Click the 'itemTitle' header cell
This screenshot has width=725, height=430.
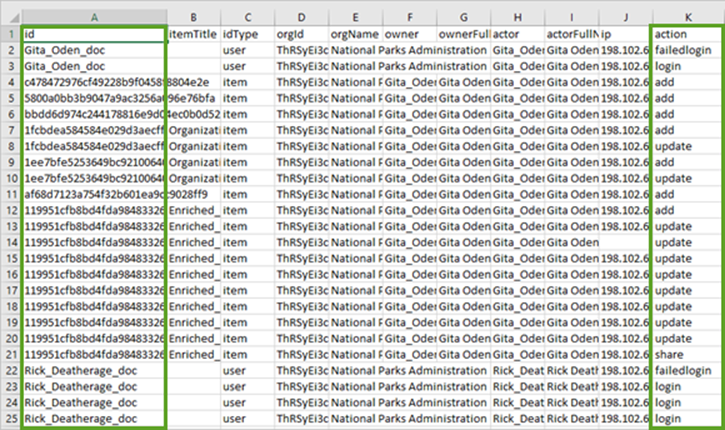pyautogui.click(x=193, y=34)
